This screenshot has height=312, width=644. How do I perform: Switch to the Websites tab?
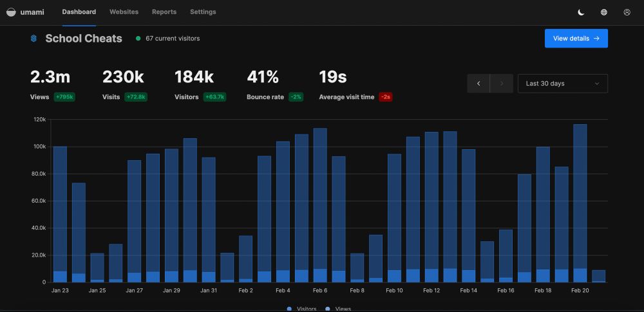tap(124, 12)
